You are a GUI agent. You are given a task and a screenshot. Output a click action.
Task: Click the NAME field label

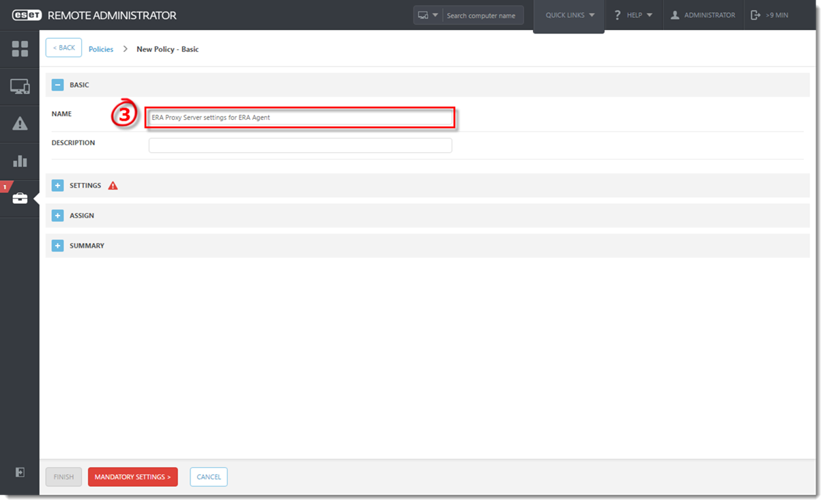coord(61,114)
